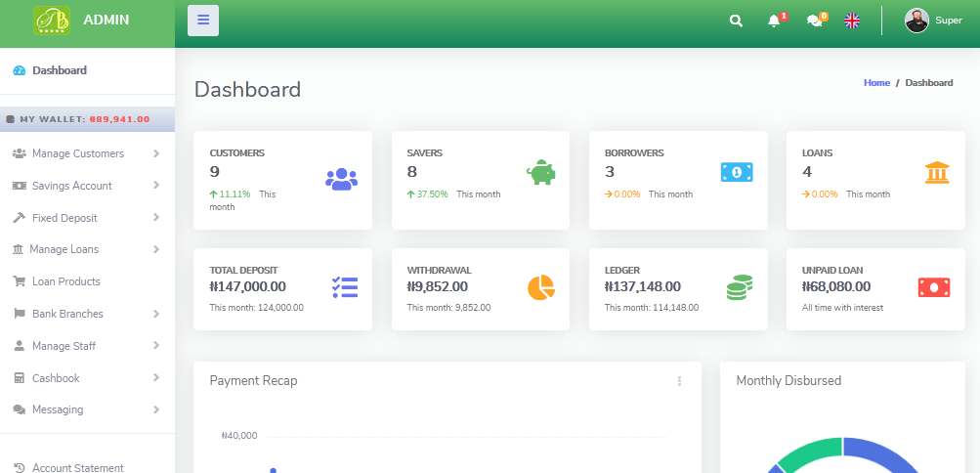Image resolution: width=980 pixels, height=473 pixels.
Task: Expand Manage Staff chevron
Action: [x=156, y=346]
